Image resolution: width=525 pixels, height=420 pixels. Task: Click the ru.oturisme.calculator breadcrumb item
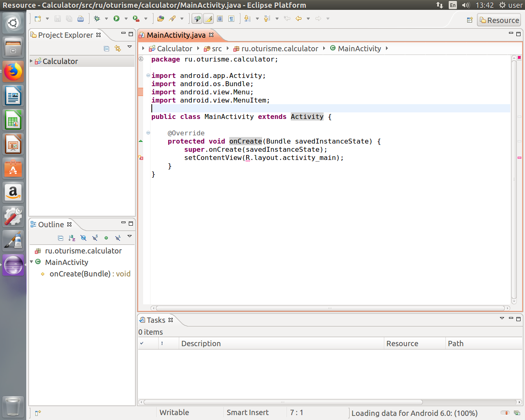[276, 49]
